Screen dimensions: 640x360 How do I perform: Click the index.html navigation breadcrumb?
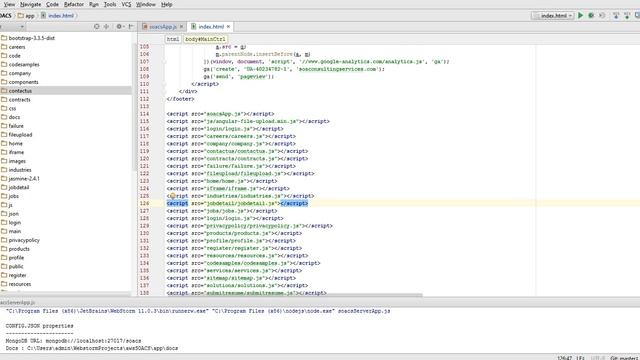point(58,16)
